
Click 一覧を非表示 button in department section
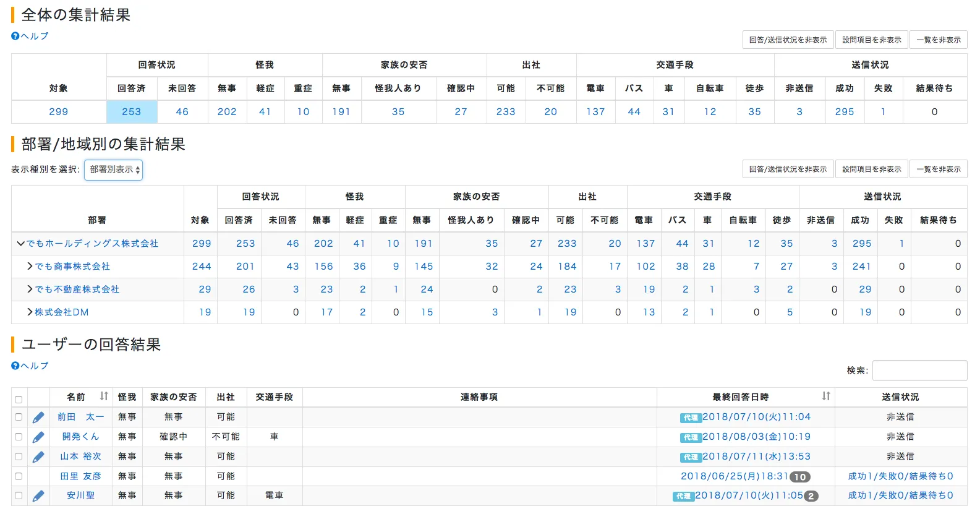[938, 169]
